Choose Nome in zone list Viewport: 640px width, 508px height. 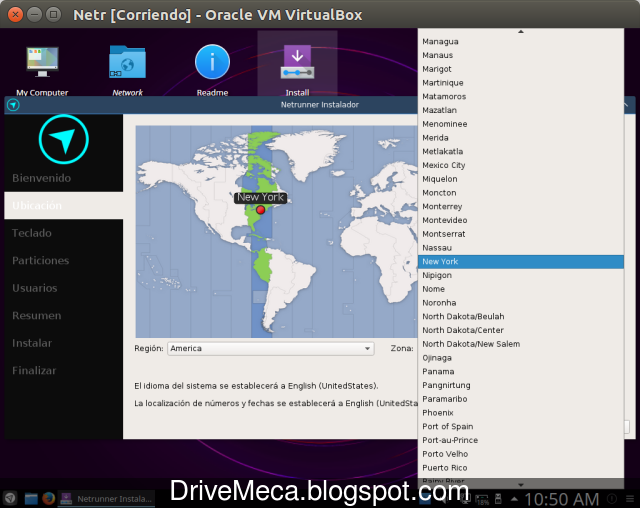521,289
